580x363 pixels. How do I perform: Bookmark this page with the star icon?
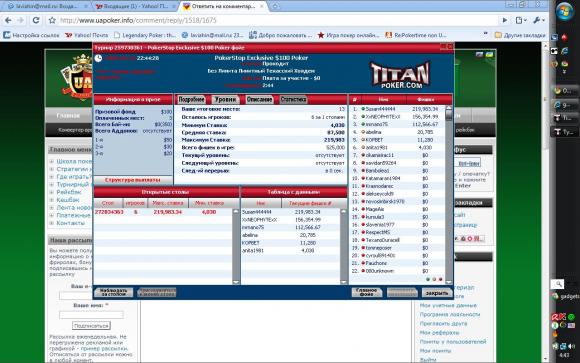(x=52, y=20)
